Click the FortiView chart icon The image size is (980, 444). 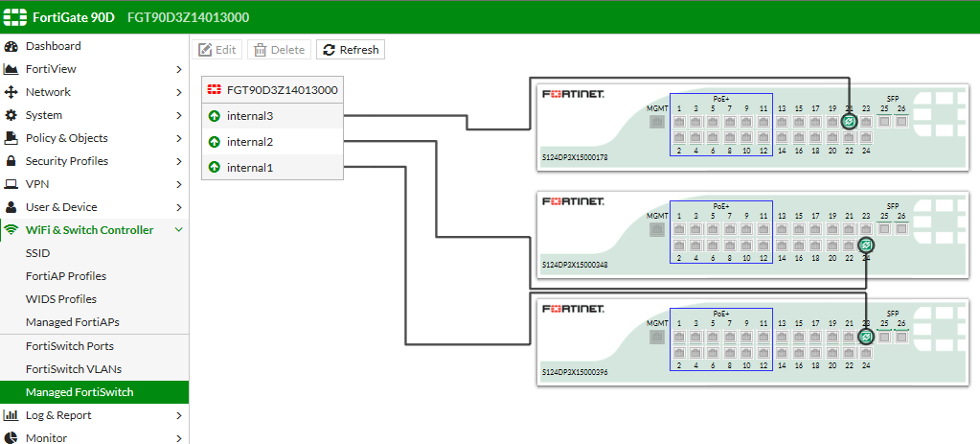[11, 69]
